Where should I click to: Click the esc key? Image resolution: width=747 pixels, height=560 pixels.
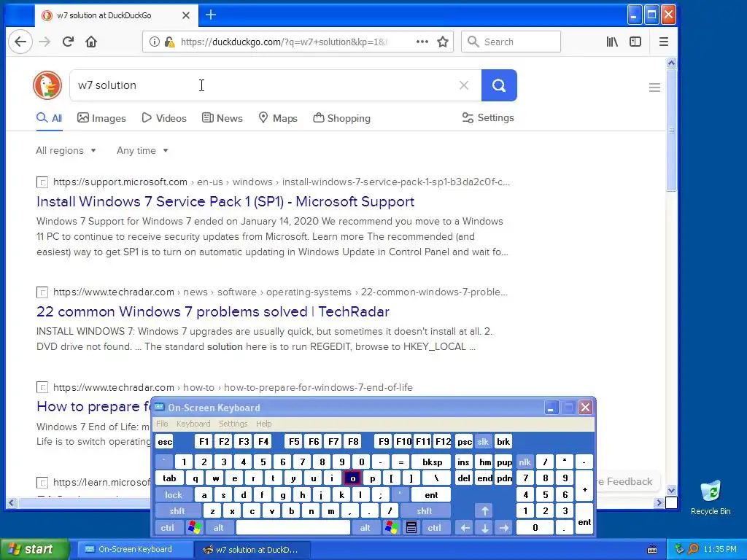tap(165, 441)
